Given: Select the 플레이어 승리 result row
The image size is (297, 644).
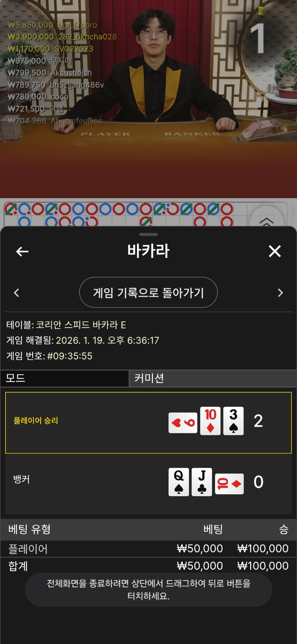Looking at the screenshot, I should tap(148, 423).
